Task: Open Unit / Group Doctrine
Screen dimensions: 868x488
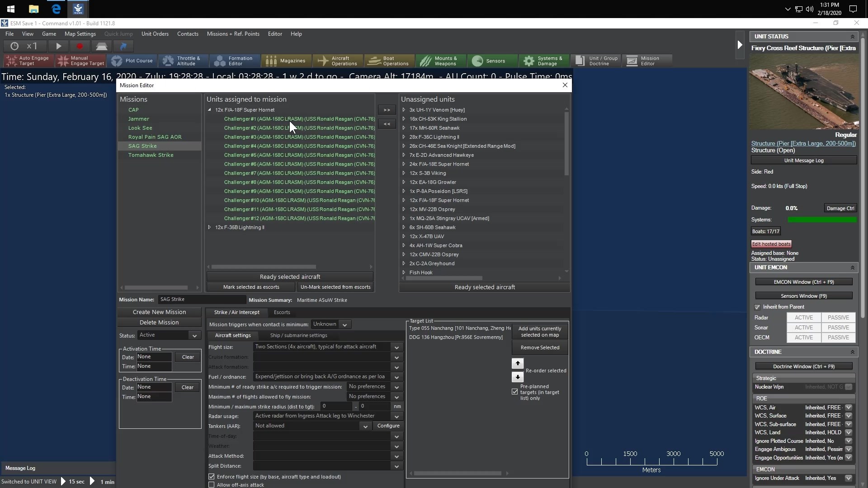Action: click(595, 61)
